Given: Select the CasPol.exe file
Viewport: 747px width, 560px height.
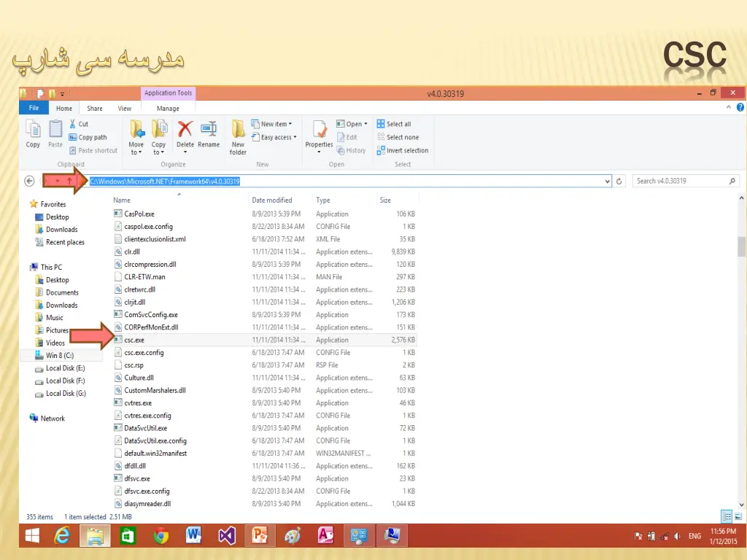Looking at the screenshot, I should 139,214.
